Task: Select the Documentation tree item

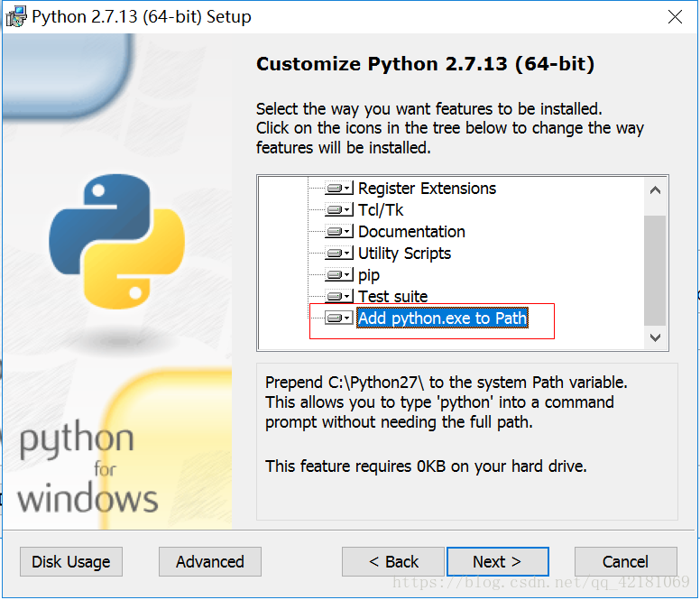Action: tap(411, 232)
